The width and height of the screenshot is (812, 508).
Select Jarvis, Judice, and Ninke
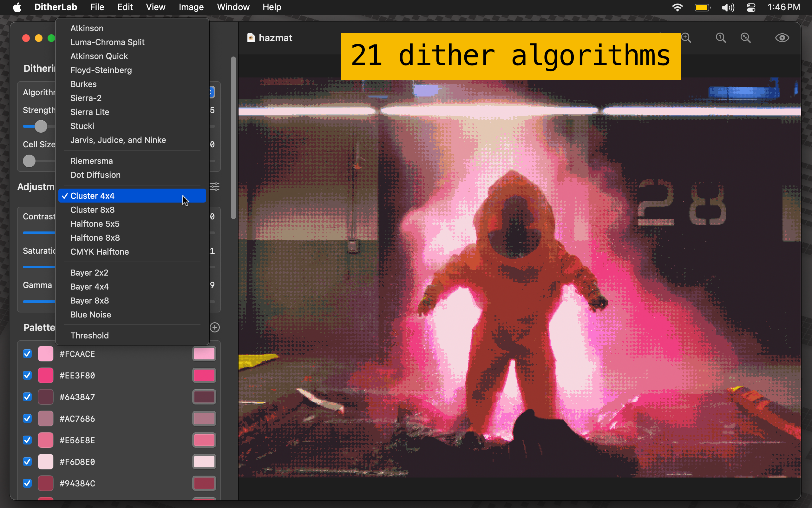pyautogui.click(x=132, y=140)
